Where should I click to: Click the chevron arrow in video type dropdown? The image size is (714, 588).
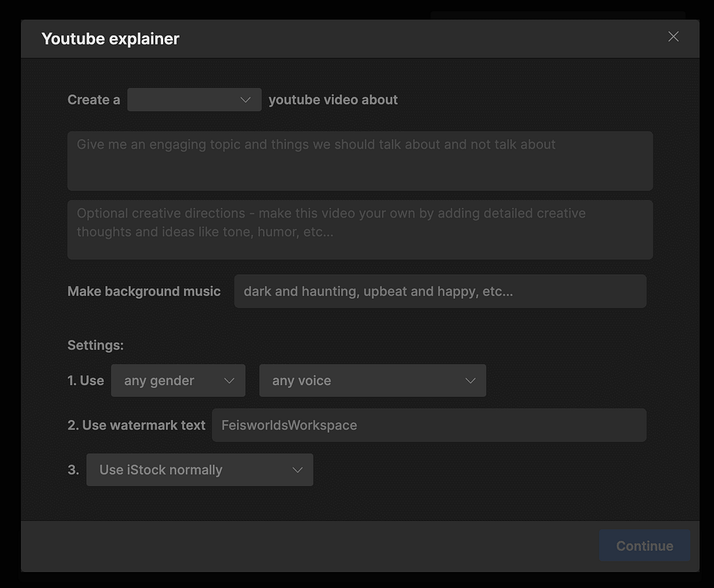245,100
